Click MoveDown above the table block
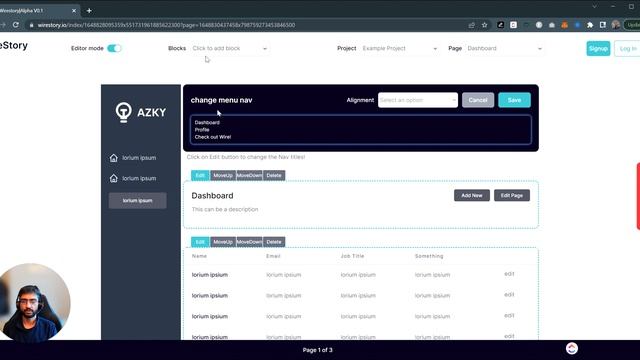 pyautogui.click(x=249, y=242)
